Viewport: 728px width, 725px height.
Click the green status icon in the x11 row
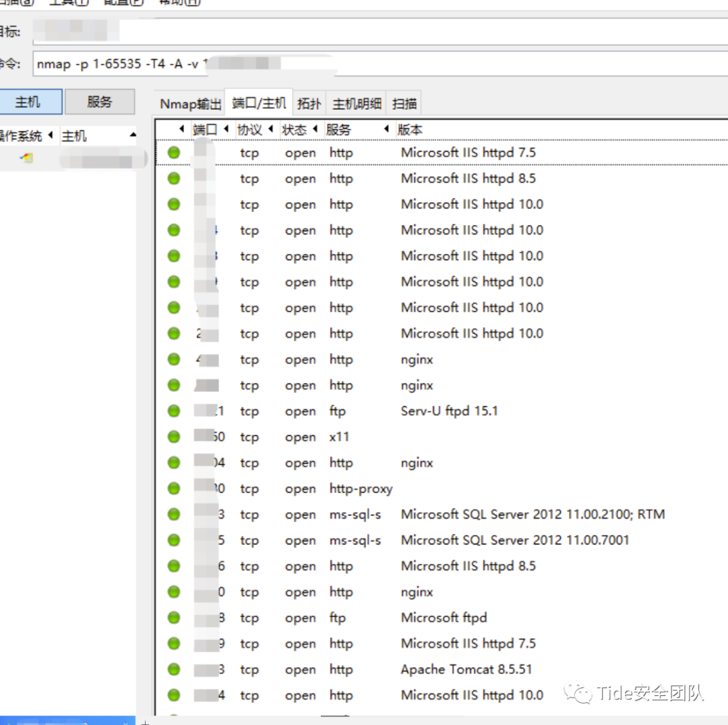click(174, 437)
